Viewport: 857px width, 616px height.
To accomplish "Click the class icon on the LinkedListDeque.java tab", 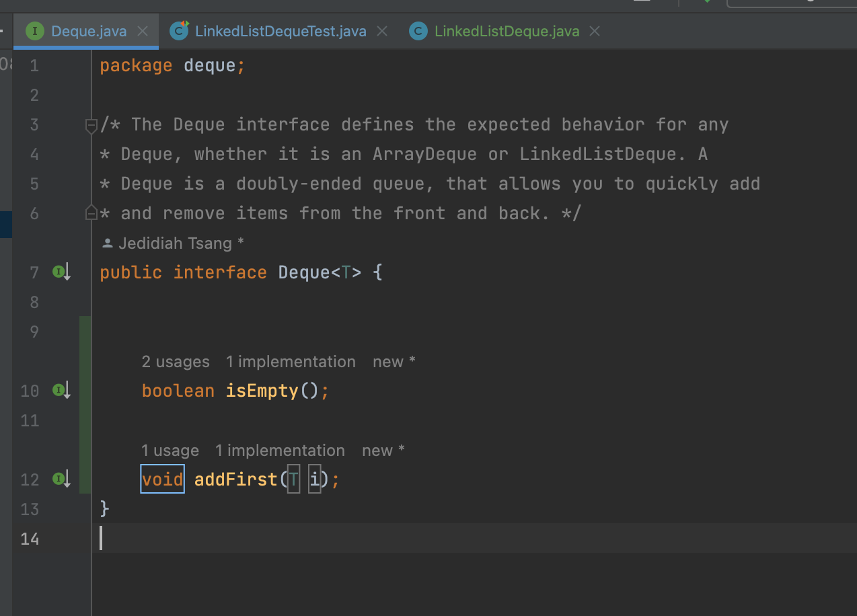I will pos(418,31).
